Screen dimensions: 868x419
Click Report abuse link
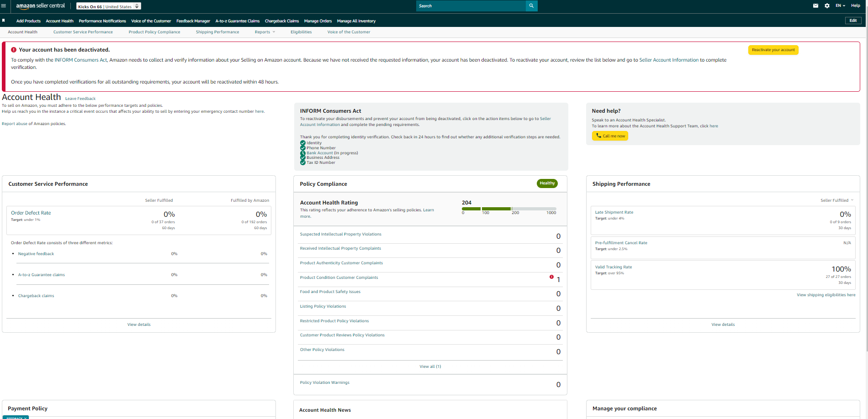pyautogui.click(x=15, y=124)
